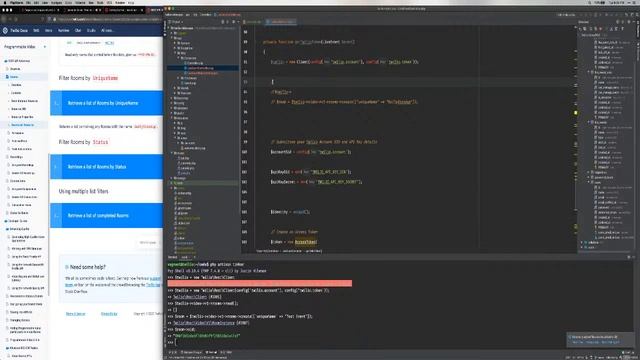
Task: Click collapse-all icon in Project panel header
Action: (228, 22)
